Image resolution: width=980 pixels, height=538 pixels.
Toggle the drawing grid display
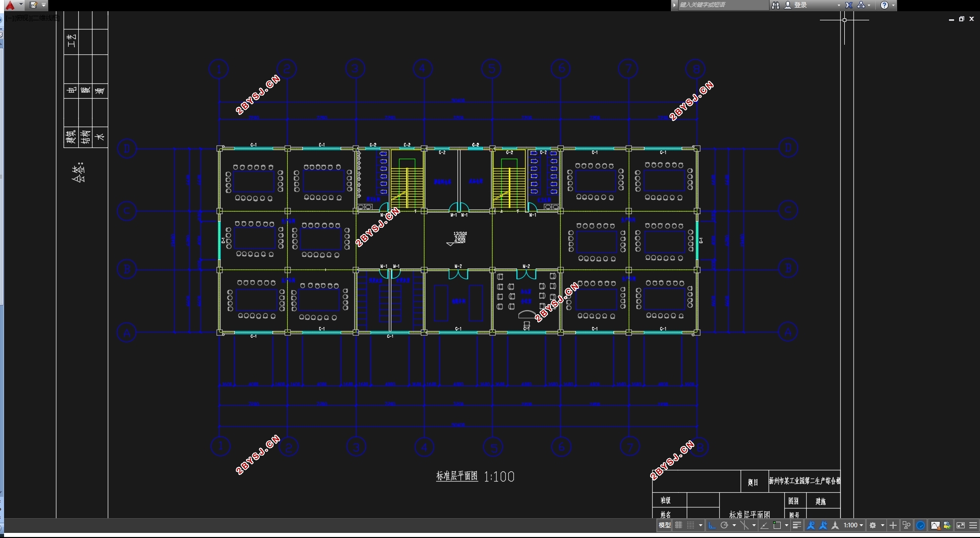pyautogui.click(x=679, y=525)
